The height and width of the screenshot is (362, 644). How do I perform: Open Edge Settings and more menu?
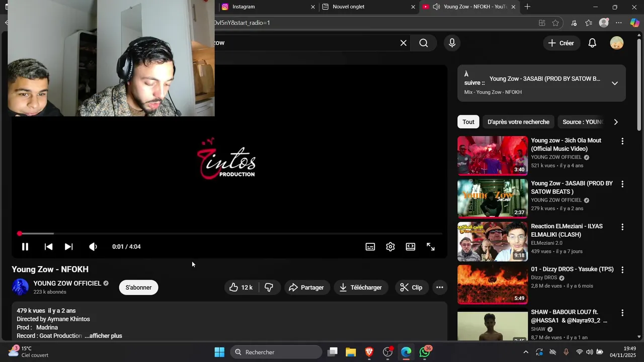[619, 23]
